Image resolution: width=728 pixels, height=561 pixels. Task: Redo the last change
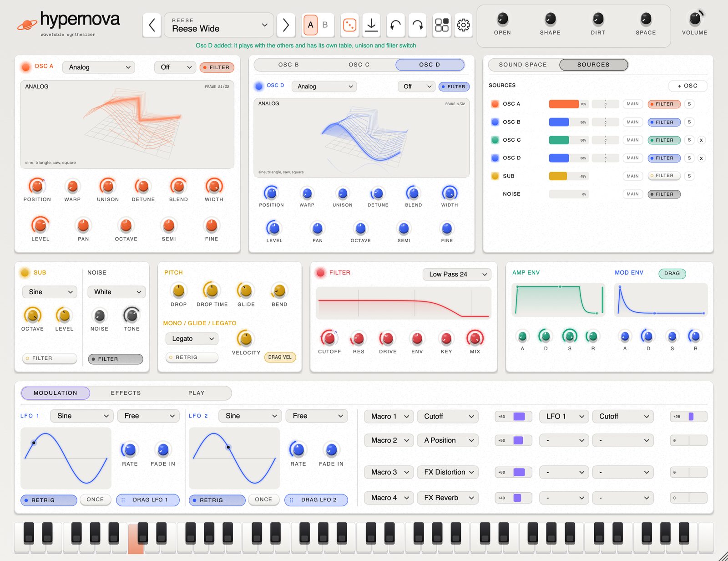[x=417, y=25]
